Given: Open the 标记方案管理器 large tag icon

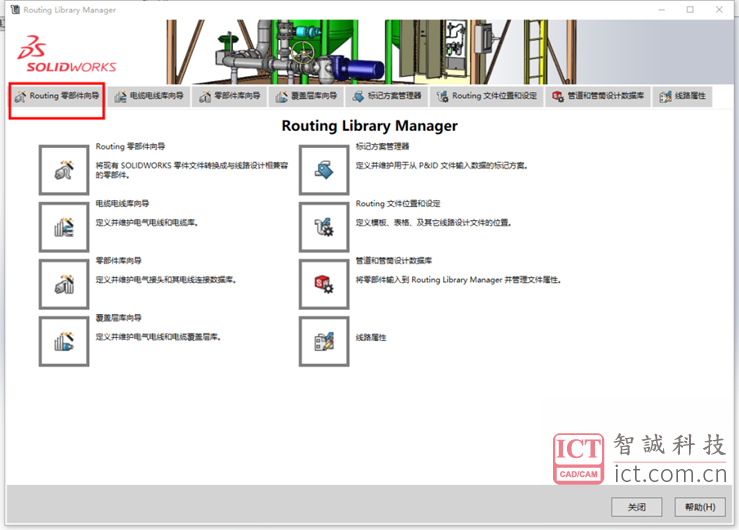Looking at the screenshot, I should (324, 170).
